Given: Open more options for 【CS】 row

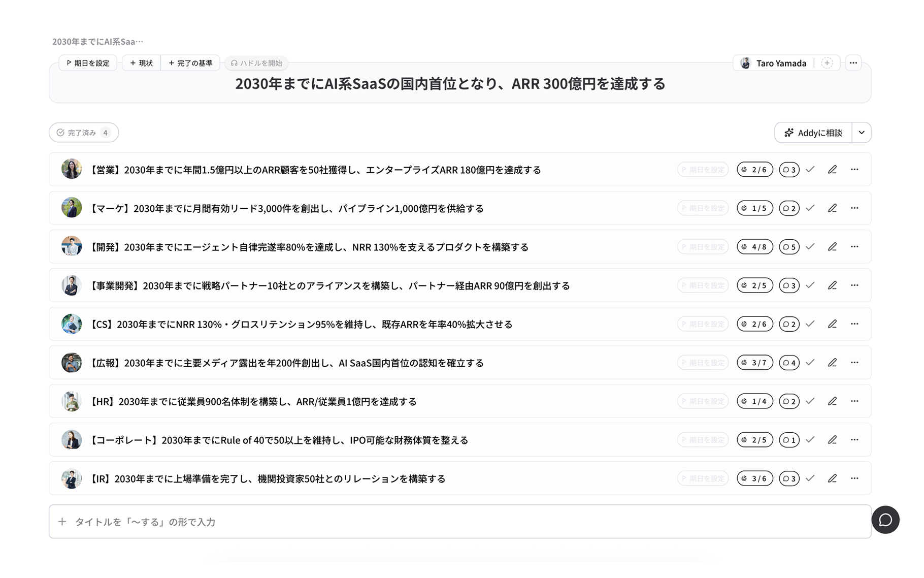Looking at the screenshot, I should pyautogui.click(x=854, y=324).
